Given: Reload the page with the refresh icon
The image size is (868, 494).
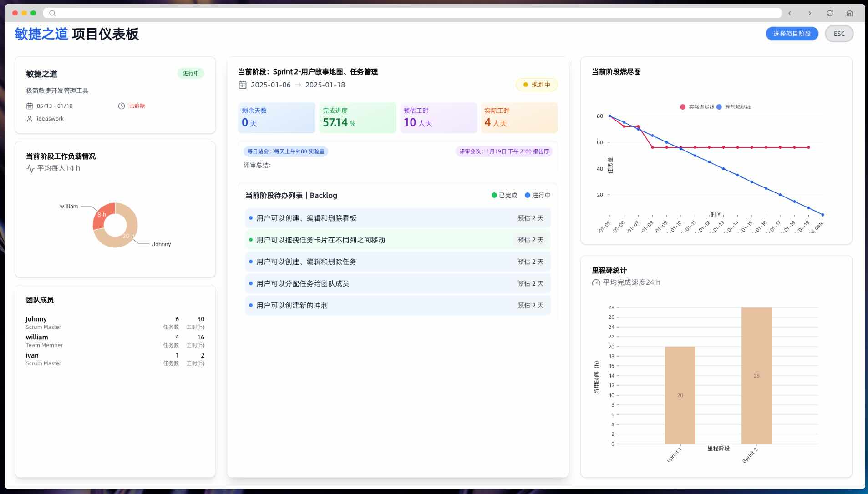Looking at the screenshot, I should (830, 13).
